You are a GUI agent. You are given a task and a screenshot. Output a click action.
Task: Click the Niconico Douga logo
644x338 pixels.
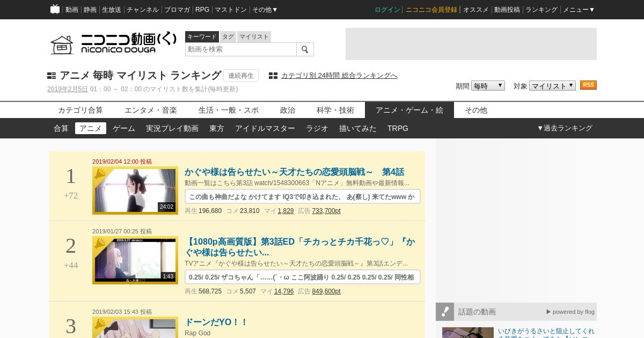(x=113, y=43)
